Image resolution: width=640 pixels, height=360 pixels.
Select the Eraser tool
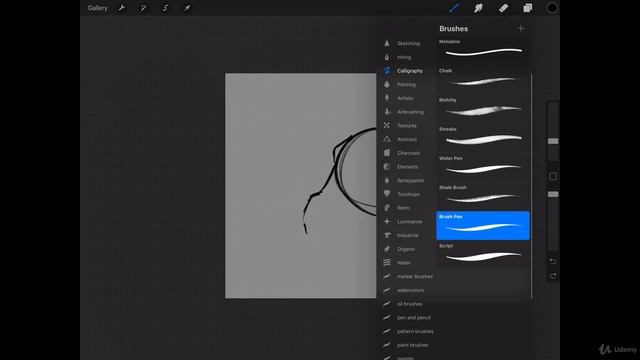(503, 8)
